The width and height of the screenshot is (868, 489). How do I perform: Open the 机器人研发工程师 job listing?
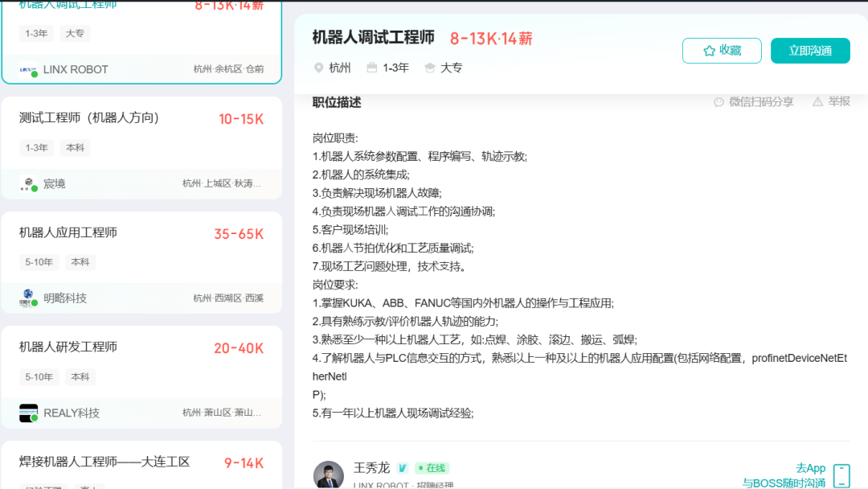(68, 347)
